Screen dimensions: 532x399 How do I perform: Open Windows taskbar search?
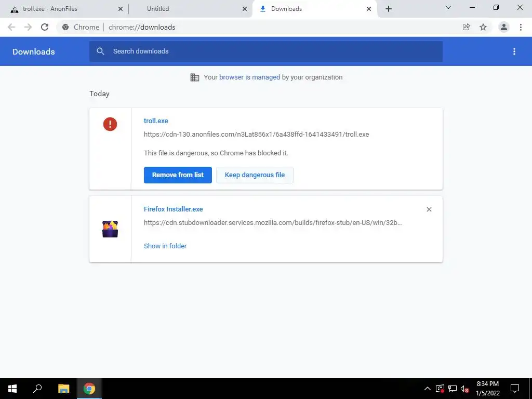click(x=37, y=389)
